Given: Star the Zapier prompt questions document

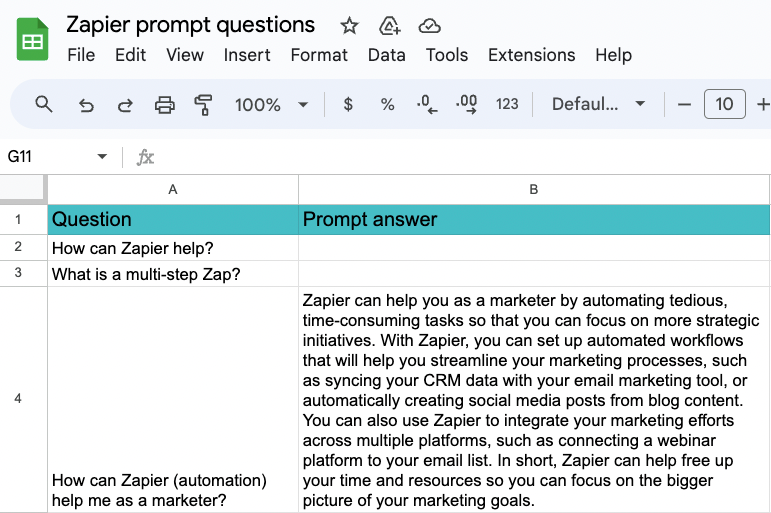Looking at the screenshot, I should click(349, 26).
